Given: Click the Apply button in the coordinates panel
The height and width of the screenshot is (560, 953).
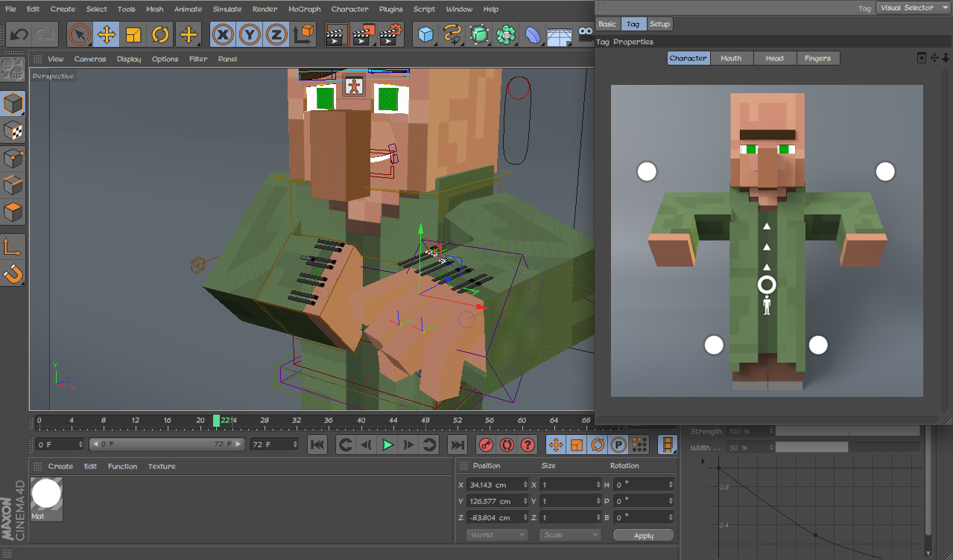Looking at the screenshot, I should point(642,534).
